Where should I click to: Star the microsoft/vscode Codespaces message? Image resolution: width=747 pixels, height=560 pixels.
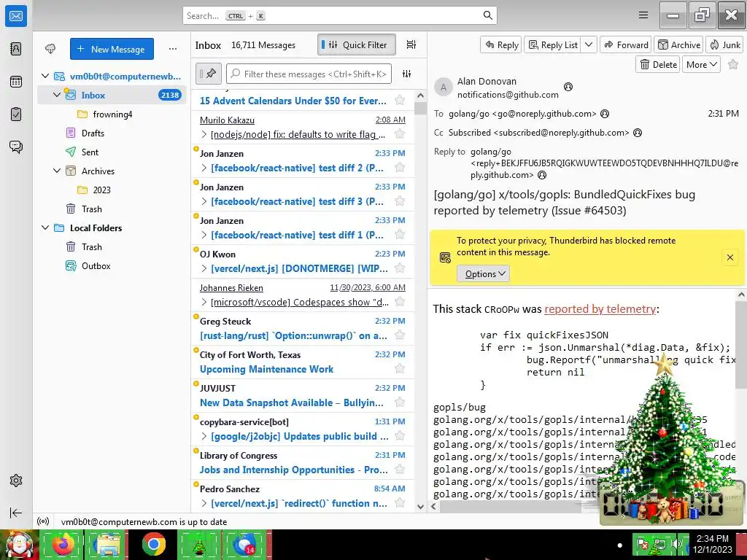tap(400, 302)
